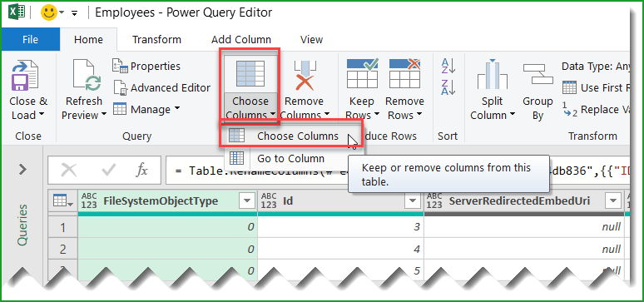The height and width of the screenshot is (302, 644).
Task: Switch to the Home tab
Action: (88, 39)
